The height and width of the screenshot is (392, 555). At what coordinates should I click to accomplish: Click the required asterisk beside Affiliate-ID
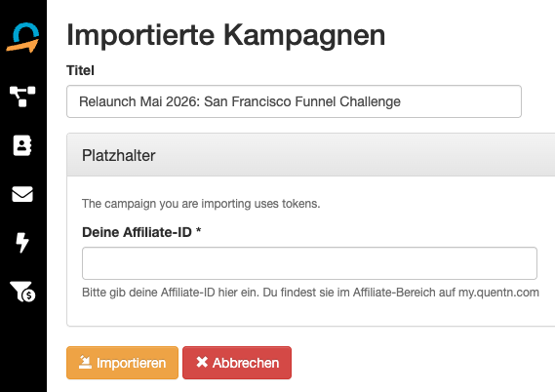tap(198, 230)
